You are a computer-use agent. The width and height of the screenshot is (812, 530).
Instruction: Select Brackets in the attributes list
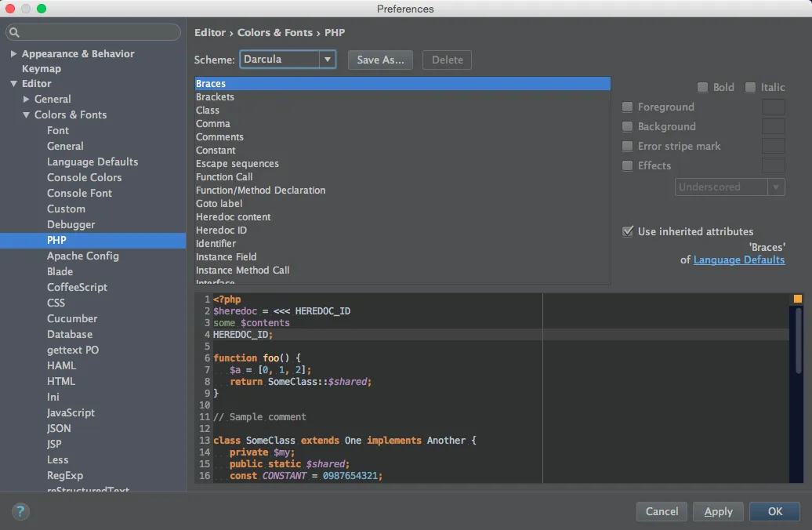pyautogui.click(x=402, y=97)
